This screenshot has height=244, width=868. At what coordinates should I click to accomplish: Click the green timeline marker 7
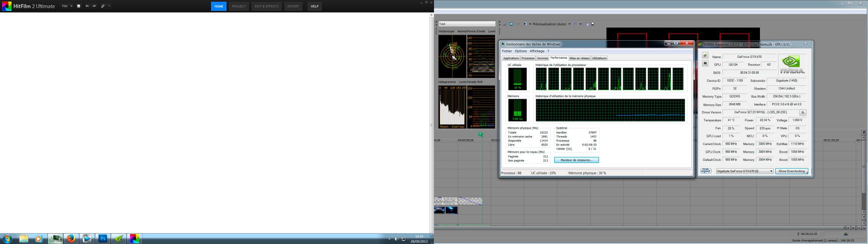(x=481, y=135)
